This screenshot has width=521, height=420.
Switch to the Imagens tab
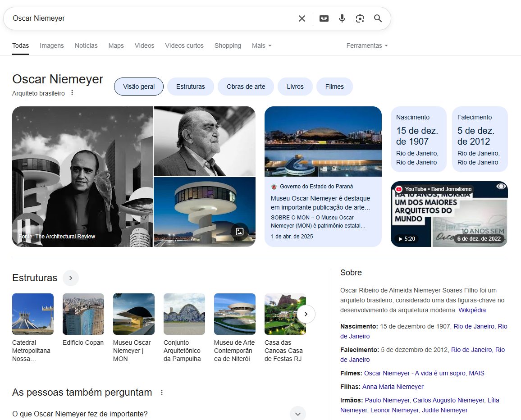pyautogui.click(x=52, y=46)
